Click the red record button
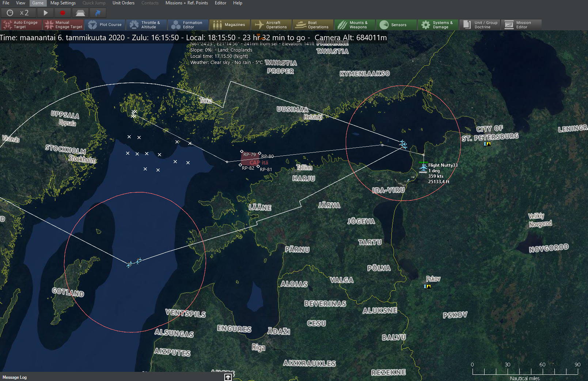Viewport: 588px width, 381px height. pos(62,13)
